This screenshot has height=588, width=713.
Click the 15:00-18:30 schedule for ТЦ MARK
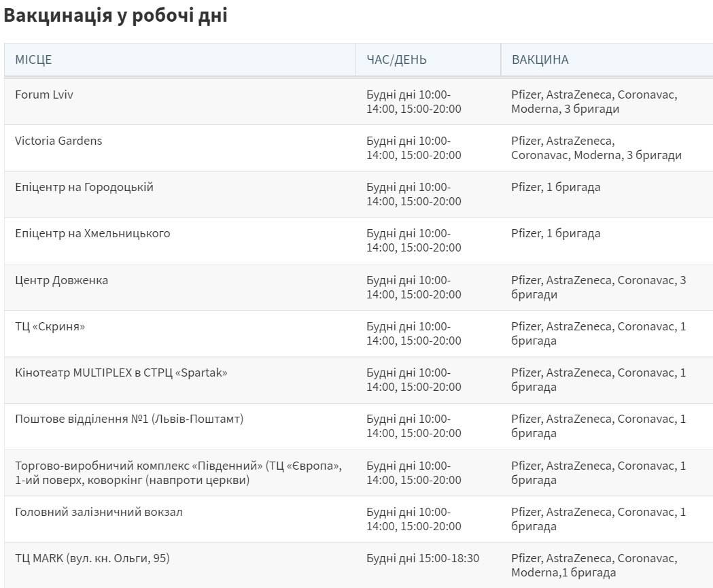[422, 559]
